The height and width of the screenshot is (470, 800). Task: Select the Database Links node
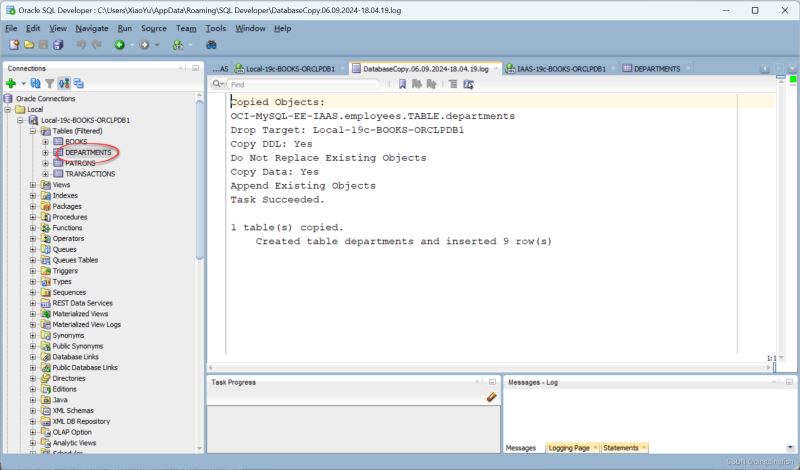pyautogui.click(x=76, y=357)
